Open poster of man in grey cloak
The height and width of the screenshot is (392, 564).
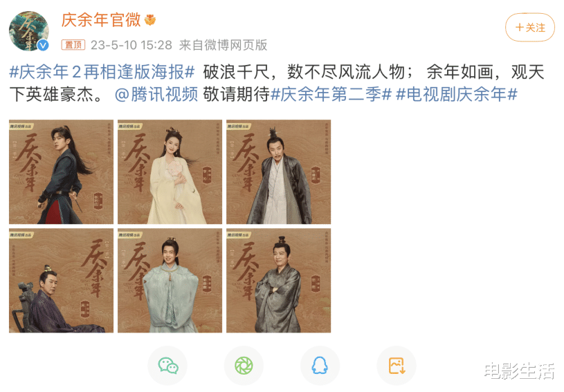[278, 171]
